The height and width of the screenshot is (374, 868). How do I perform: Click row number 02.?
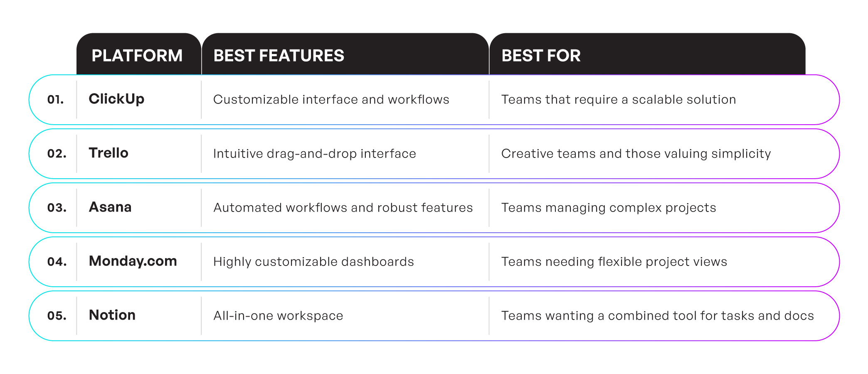click(x=57, y=154)
